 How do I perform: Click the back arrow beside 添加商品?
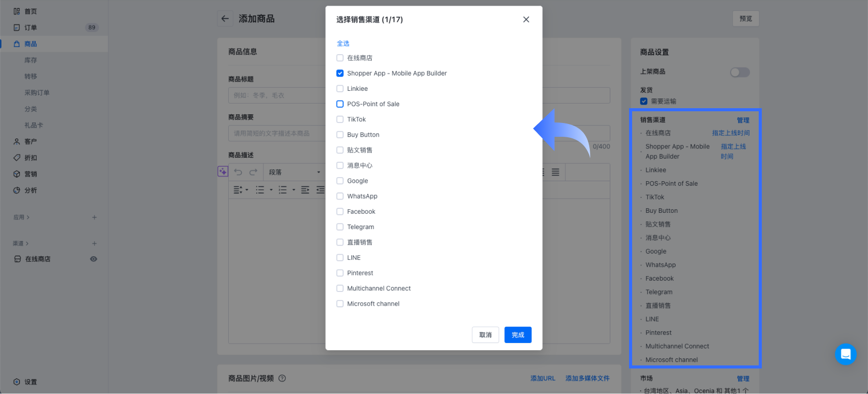225,19
